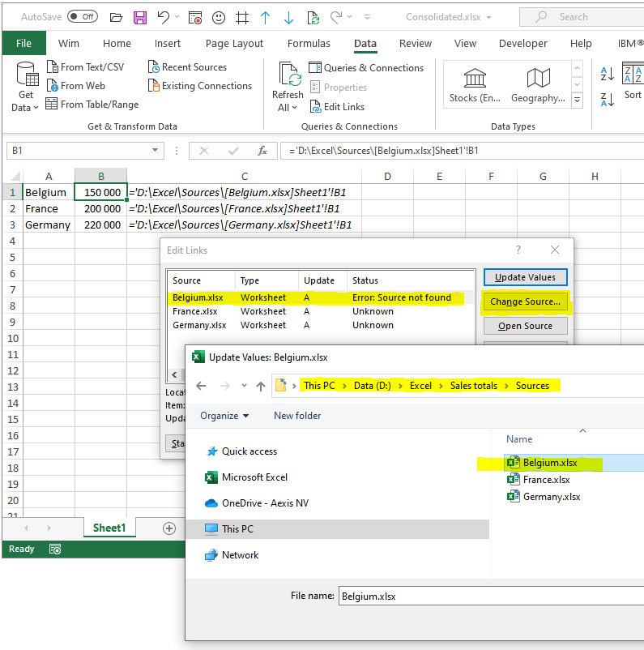Click the Sheet1 tab

tap(109, 528)
